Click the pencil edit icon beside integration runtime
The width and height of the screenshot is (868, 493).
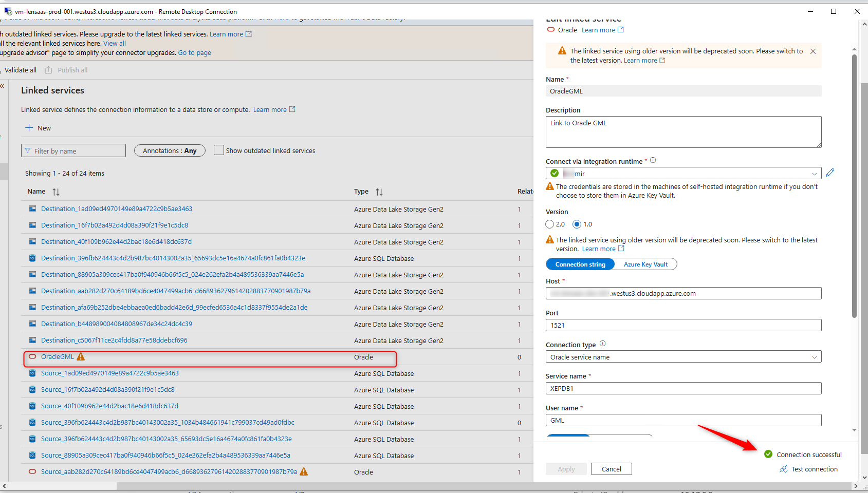click(830, 173)
